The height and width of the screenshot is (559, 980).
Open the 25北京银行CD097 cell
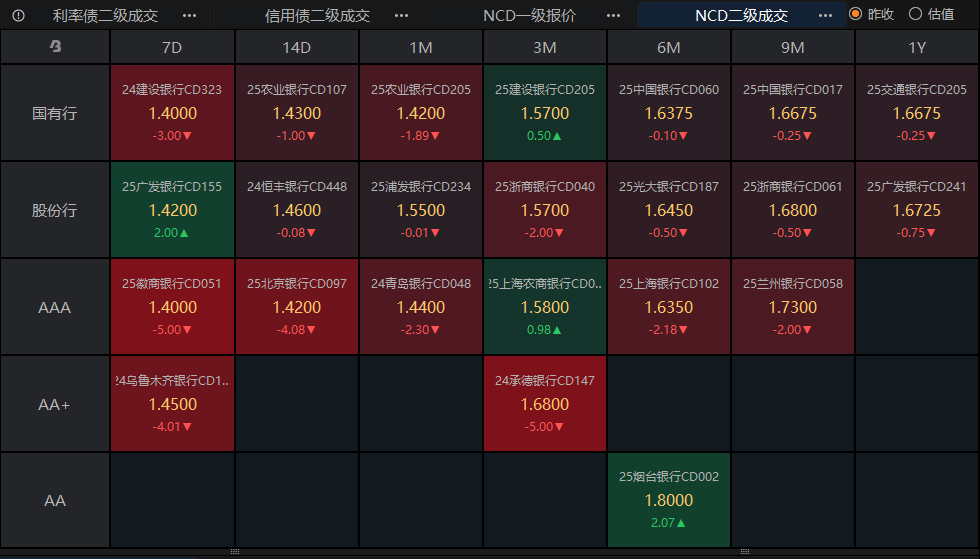coord(297,306)
